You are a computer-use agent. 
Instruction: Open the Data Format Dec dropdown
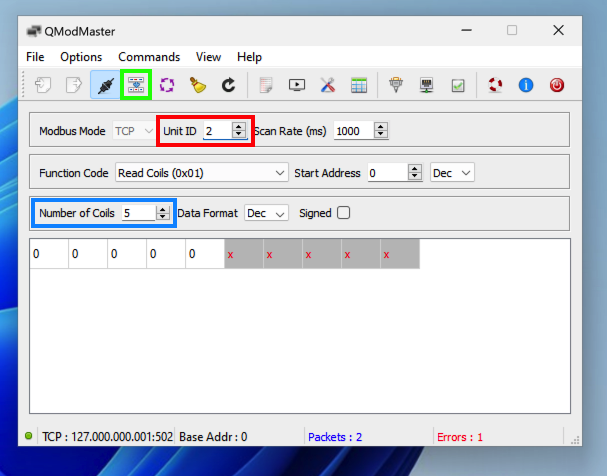coord(266,213)
